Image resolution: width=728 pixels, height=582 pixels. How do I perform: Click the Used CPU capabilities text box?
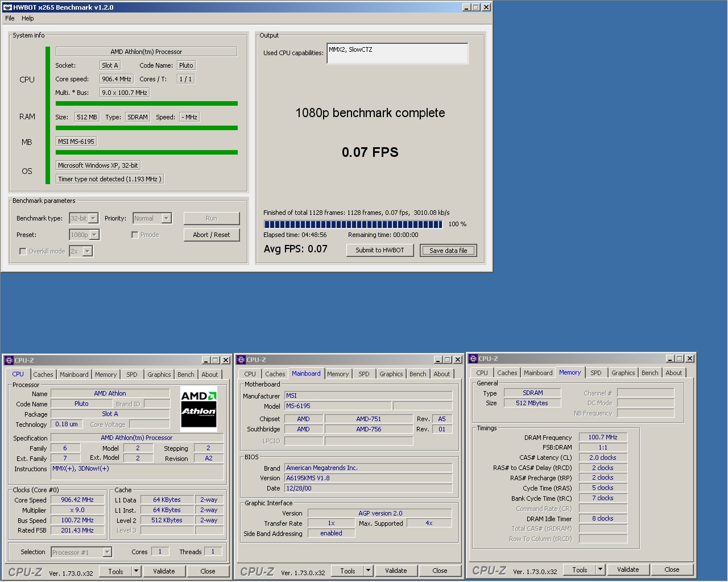pyautogui.click(x=398, y=53)
